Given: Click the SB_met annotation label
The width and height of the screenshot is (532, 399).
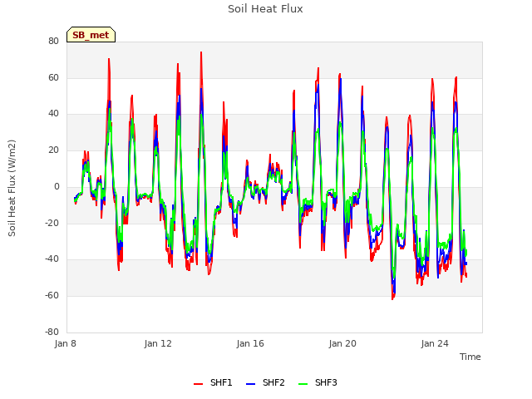Looking at the screenshot, I should 91,35.
